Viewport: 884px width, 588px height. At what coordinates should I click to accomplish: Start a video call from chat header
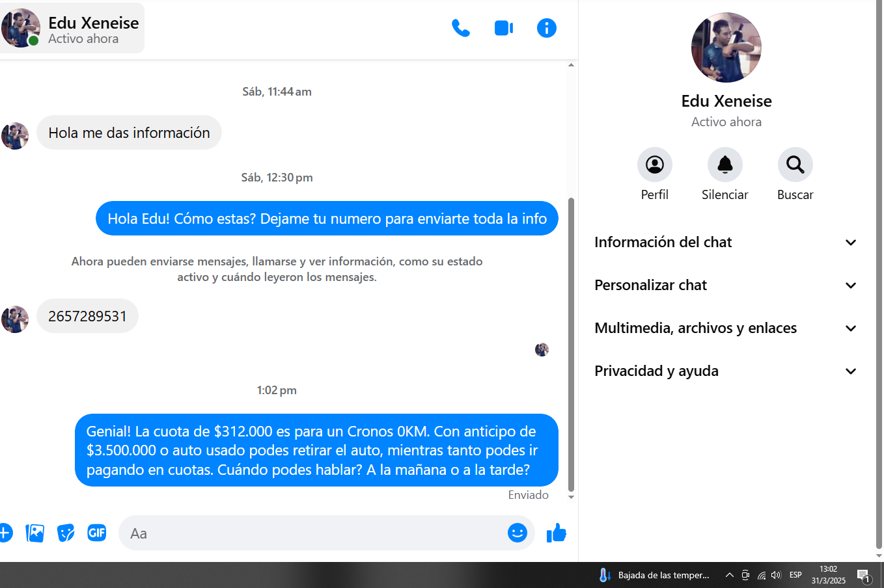click(504, 28)
